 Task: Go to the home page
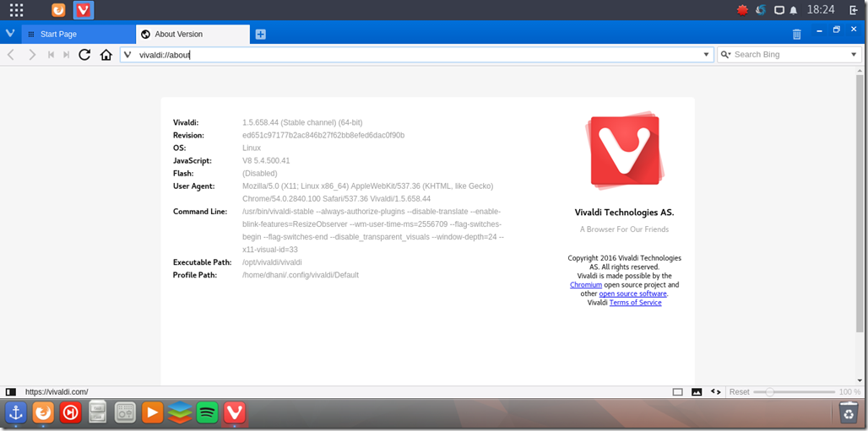106,55
